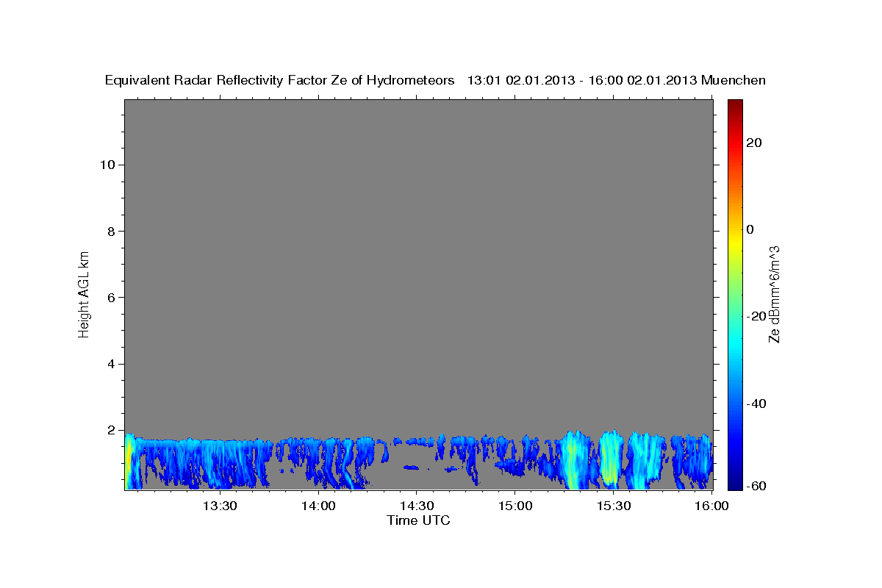
Task: Select the date range '13:01 02.01.2013 - 16:00 02.01.2013'
Action: point(583,80)
